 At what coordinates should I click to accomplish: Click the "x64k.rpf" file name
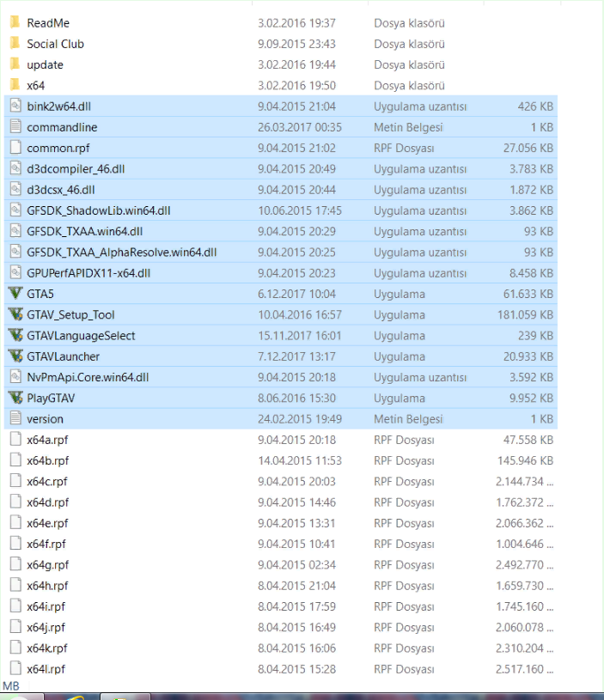pos(47,648)
